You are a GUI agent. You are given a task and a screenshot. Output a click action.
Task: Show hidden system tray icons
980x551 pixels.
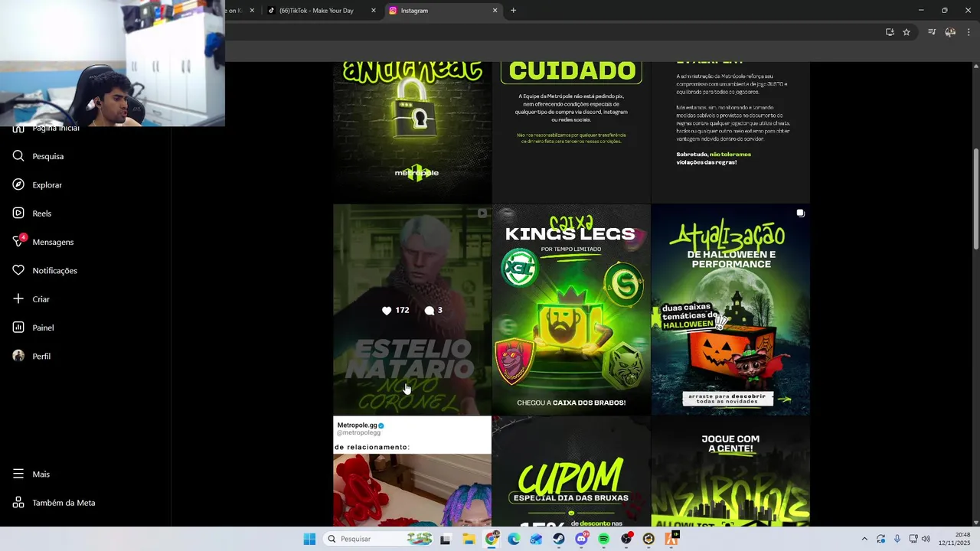(864, 539)
